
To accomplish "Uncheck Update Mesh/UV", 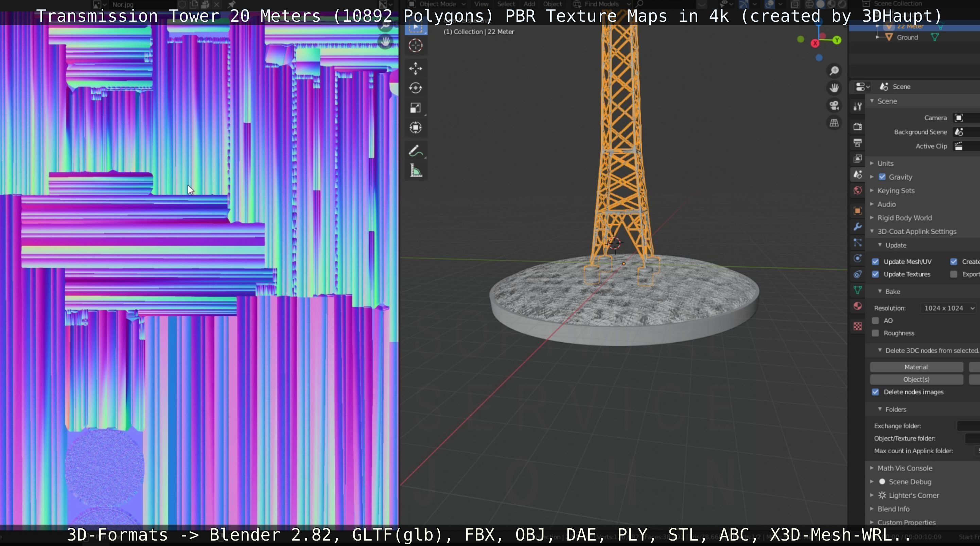I will pos(875,261).
